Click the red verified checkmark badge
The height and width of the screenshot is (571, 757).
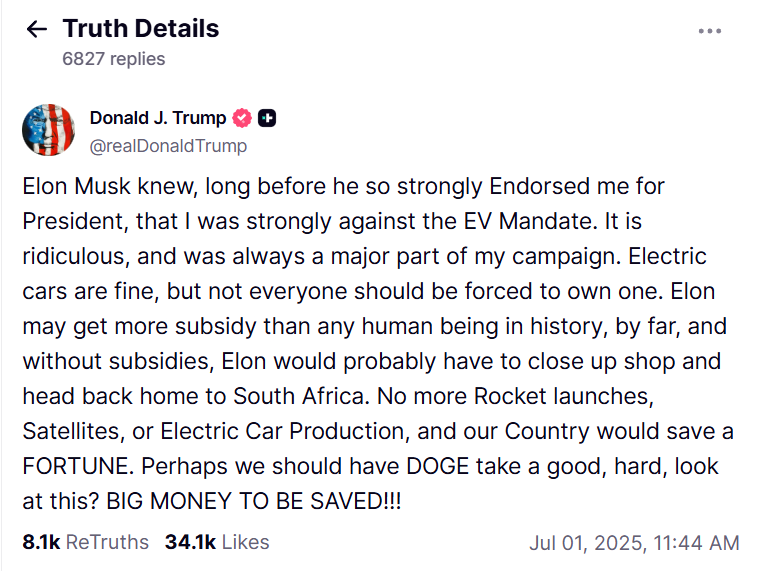242,118
